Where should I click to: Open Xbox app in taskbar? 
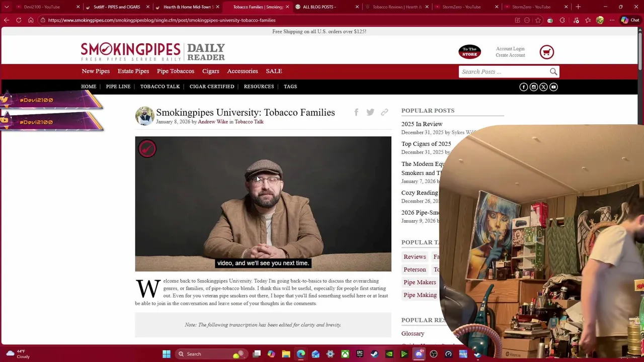point(345,354)
